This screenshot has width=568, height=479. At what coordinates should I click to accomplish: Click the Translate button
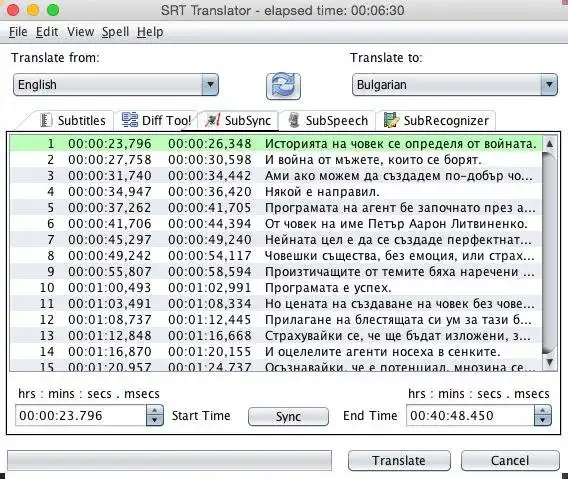pos(399,461)
